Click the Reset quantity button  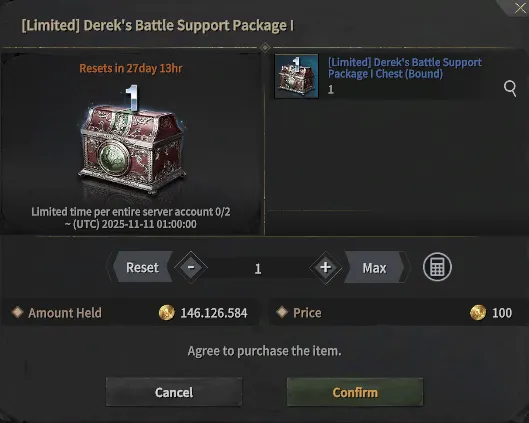142,267
